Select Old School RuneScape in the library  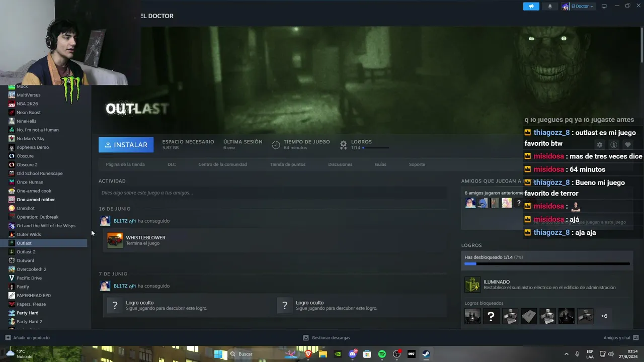click(x=40, y=173)
